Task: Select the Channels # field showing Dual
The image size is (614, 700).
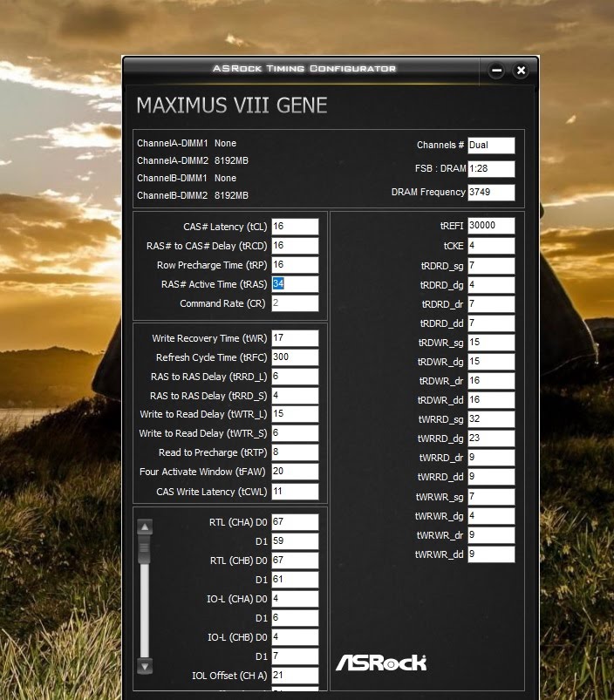Action: (x=491, y=146)
